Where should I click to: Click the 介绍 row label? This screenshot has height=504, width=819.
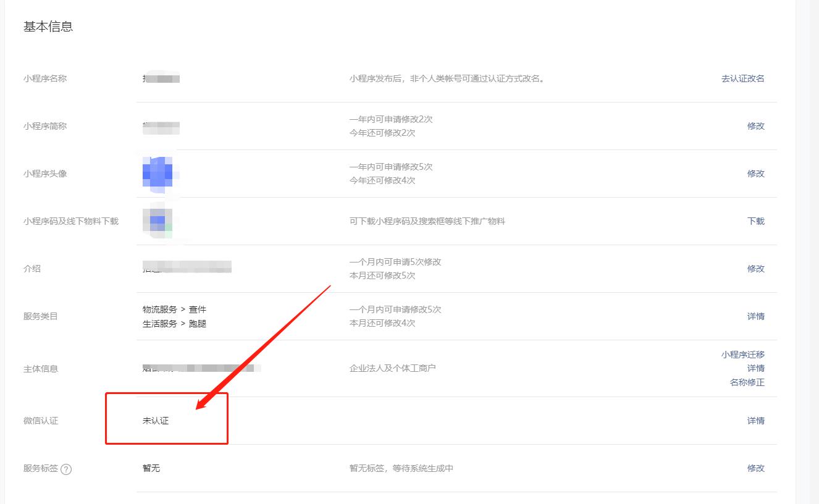pyautogui.click(x=32, y=269)
